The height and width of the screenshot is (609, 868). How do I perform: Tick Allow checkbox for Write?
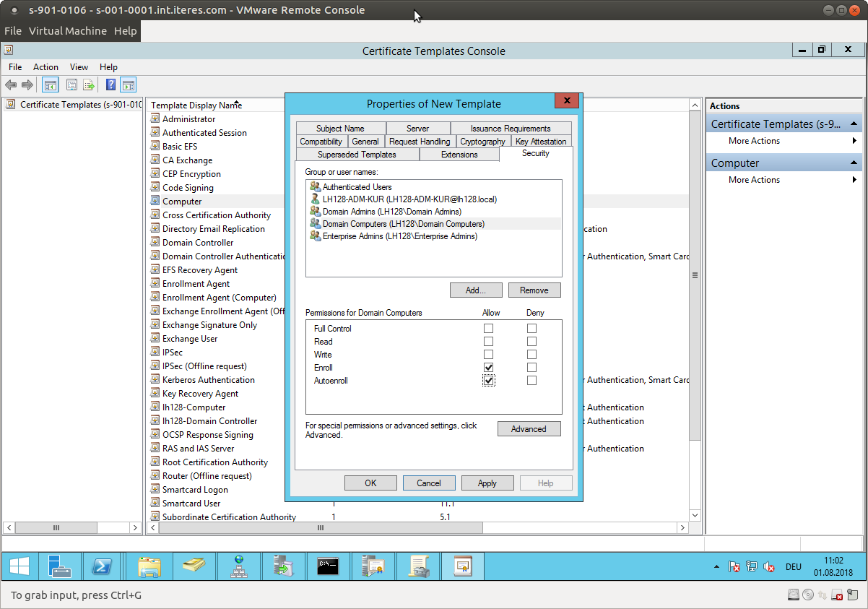[489, 355]
